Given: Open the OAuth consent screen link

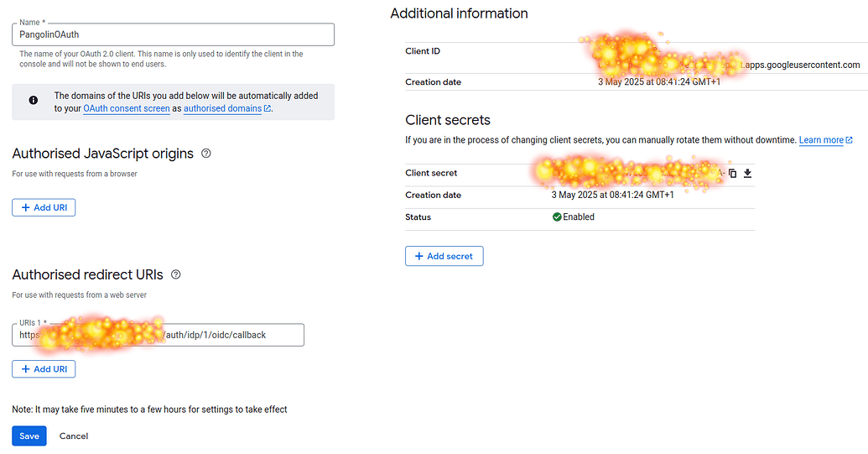Looking at the screenshot, I should tap(126, 108).
